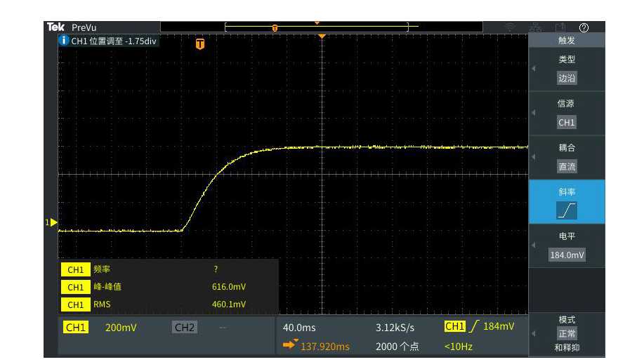Click the orange horizontal delay arrow icon
The width and height of the screenshot is (644, 362).
(290, 345)
